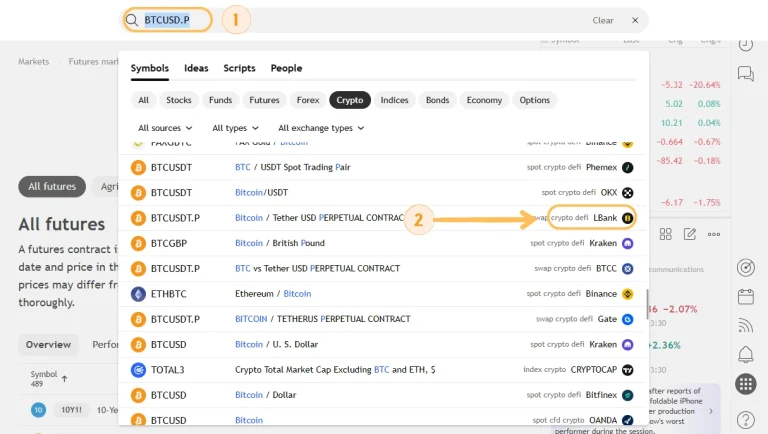Expand the All exchange types dropdown
This screenshot has width=768, height=434.
click(321, 128)
